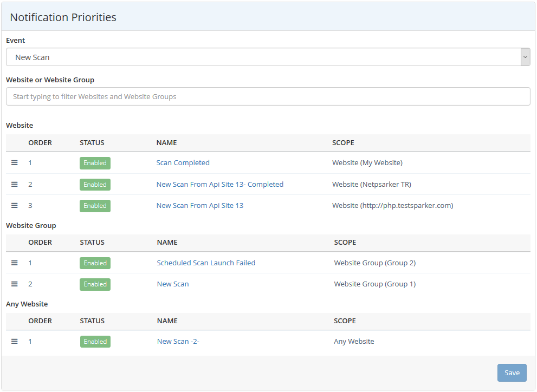Click drag handle for Scheduled Scan Launch Failed
The image size is (537, 392).
click(15, 263)
